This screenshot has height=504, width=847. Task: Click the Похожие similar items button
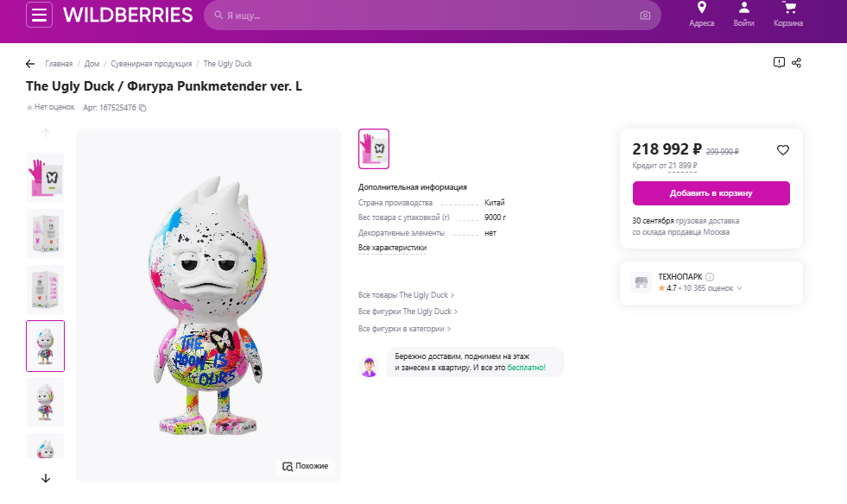[x=306, y=466]
